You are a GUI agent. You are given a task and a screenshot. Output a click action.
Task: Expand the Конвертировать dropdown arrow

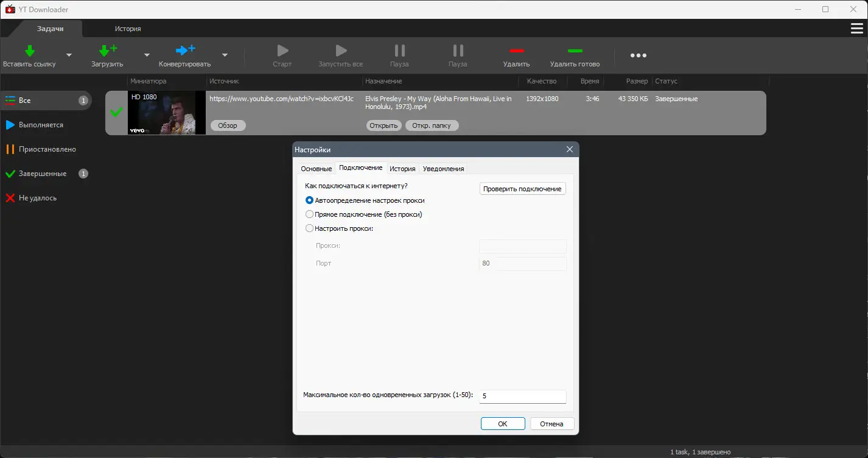[225, 55]
